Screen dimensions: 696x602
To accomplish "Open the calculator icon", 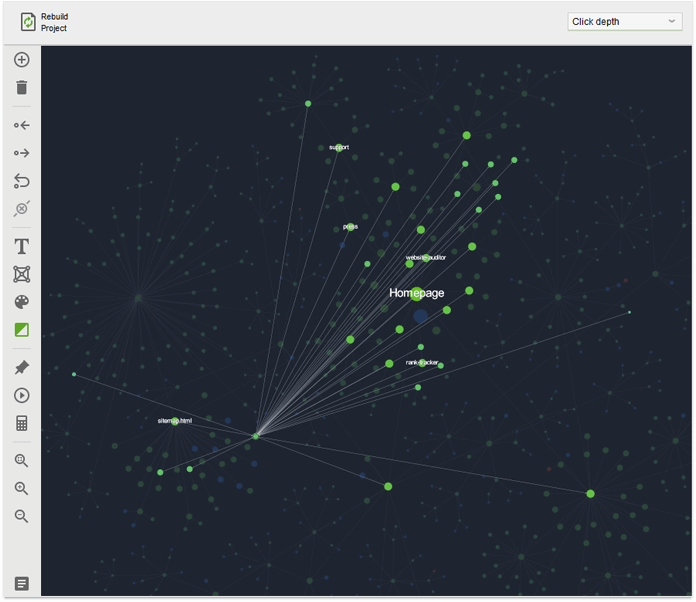I will tap(22, 423).
